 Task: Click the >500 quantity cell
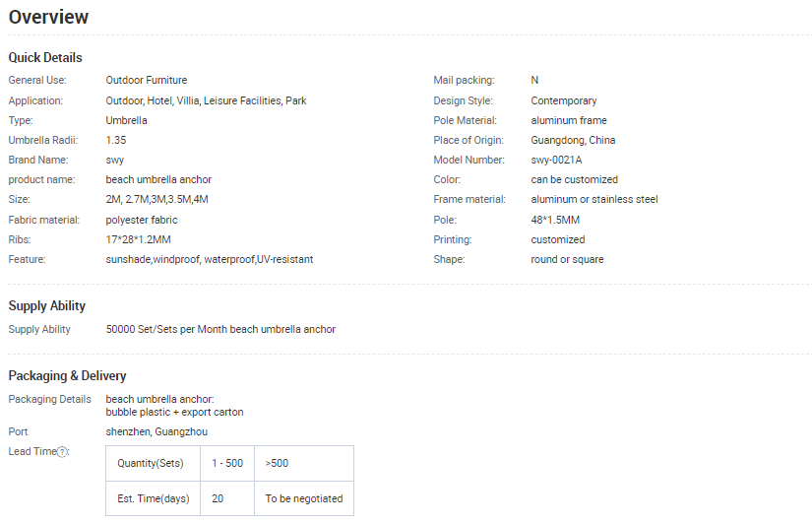pyautogui.click(x=277, y=463)
